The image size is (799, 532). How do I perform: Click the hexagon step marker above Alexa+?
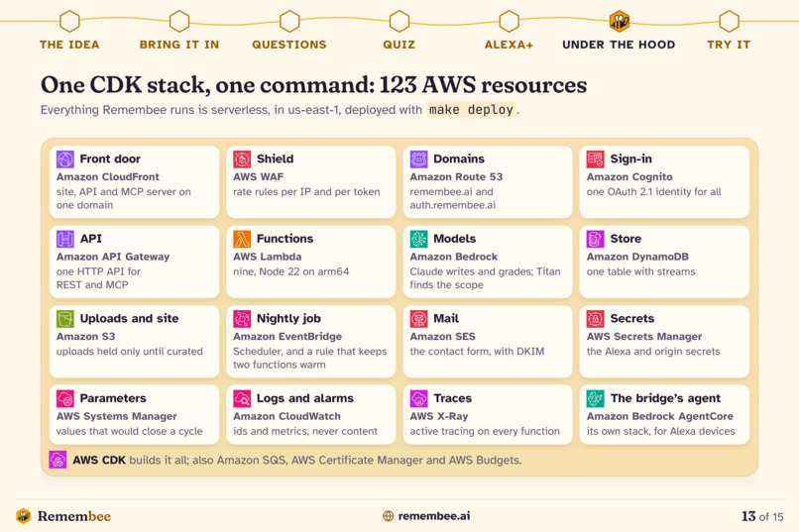coord(510,22)
